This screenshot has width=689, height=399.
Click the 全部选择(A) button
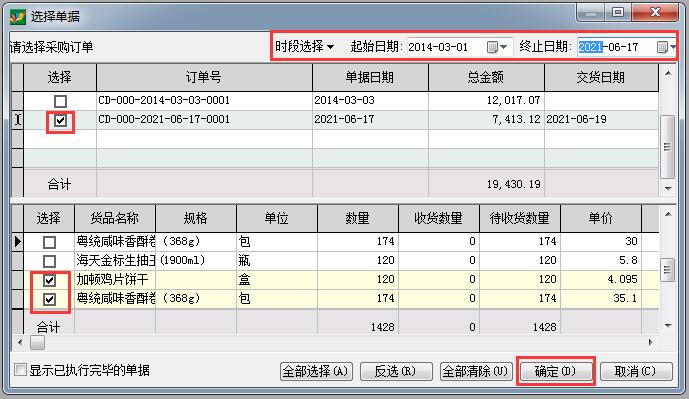(316, 371)
